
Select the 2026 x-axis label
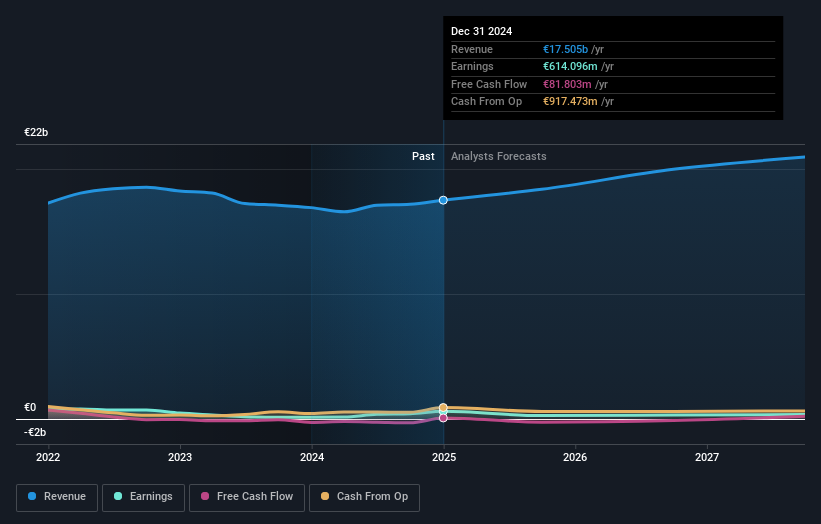click(x=575, y=458)
